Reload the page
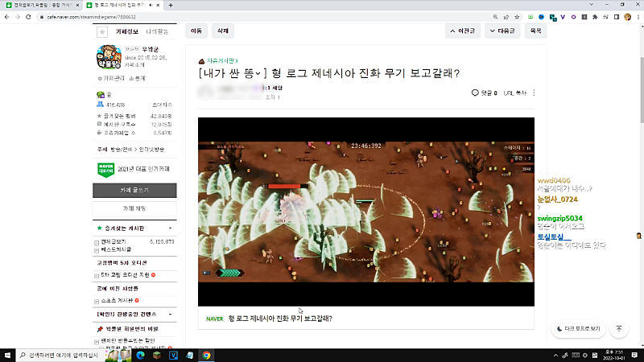 [x=28, y=17]
